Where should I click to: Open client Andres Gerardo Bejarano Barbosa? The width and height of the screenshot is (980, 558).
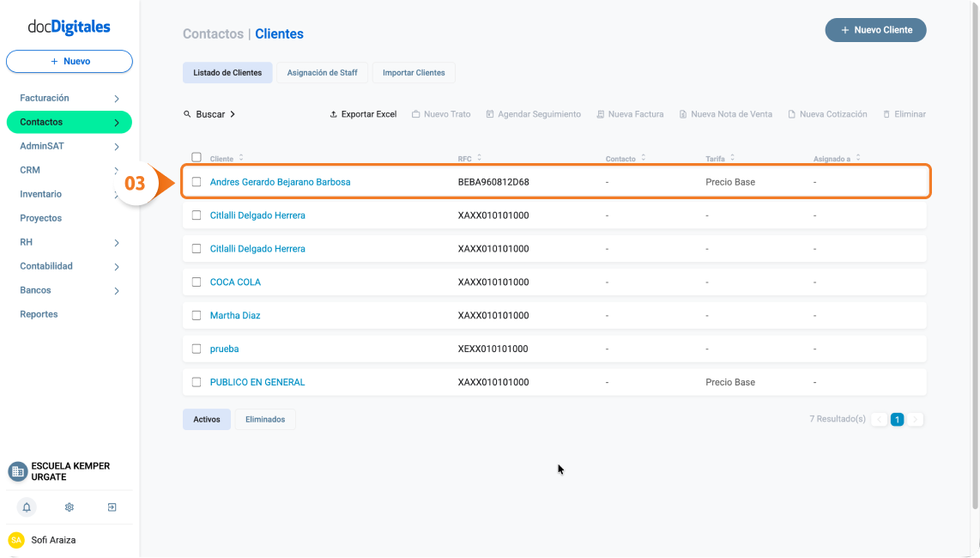[280, 182]
